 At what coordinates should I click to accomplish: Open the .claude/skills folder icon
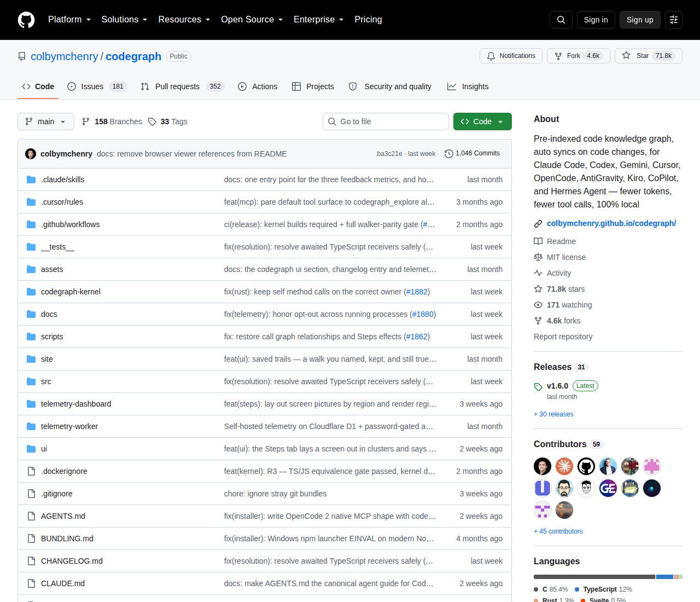31,180
